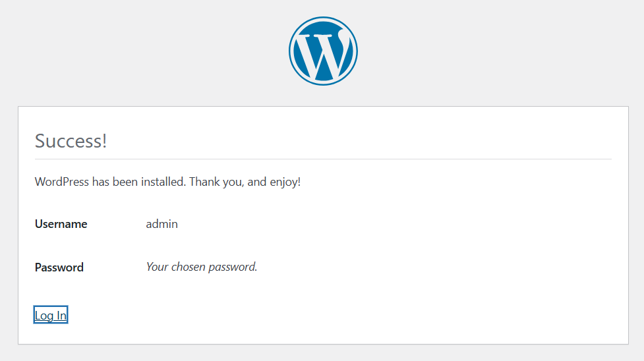
Task: Click the word has in the message
Action: (100, 181)
